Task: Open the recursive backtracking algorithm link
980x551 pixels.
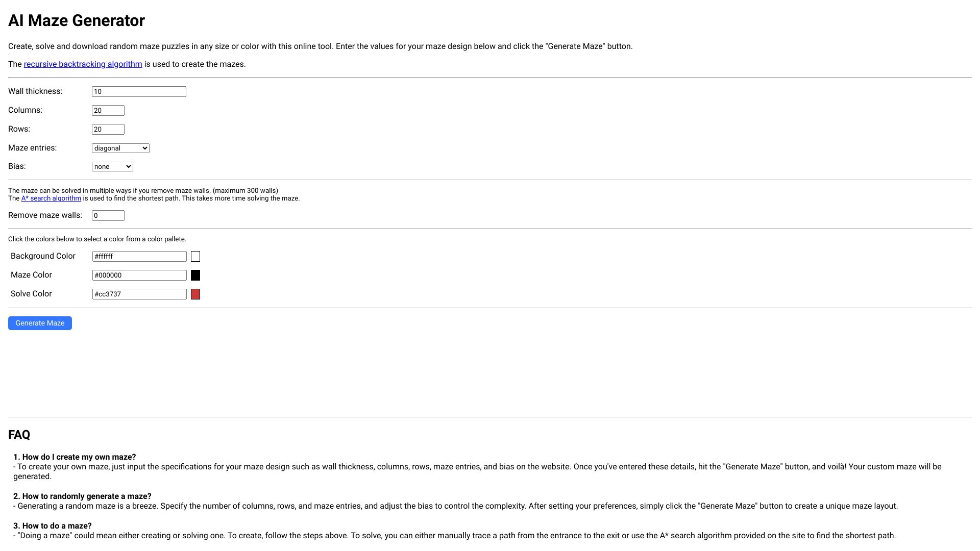Action: 83,64
